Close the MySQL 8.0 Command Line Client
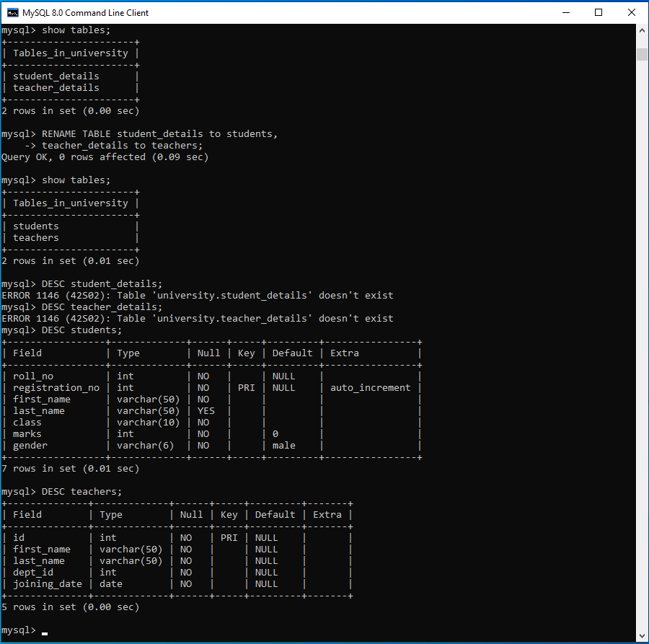Viewport: 649px width, 644px height. (632, 12)
